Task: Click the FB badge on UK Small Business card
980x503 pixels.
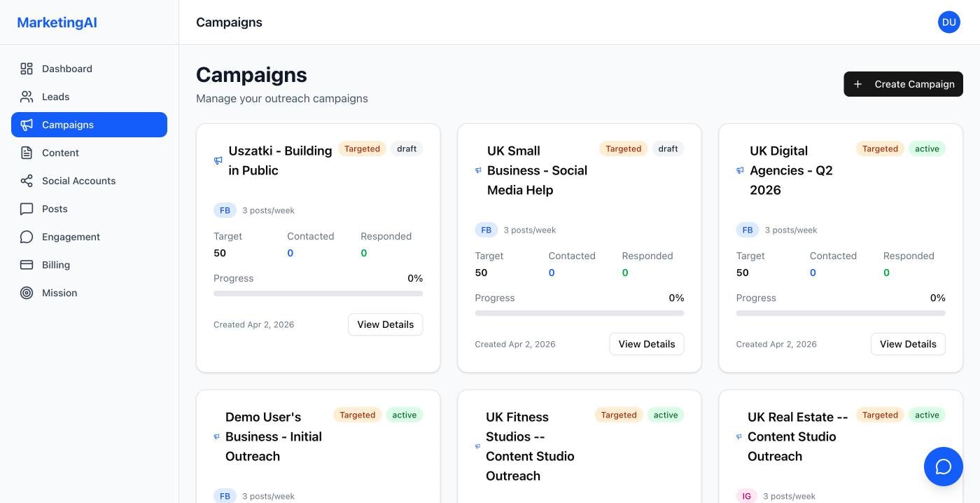Action: [x=486, y=229]
